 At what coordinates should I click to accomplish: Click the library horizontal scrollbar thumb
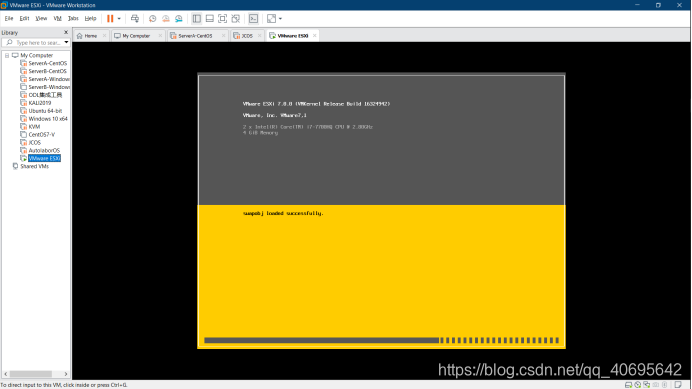(31, 374)
